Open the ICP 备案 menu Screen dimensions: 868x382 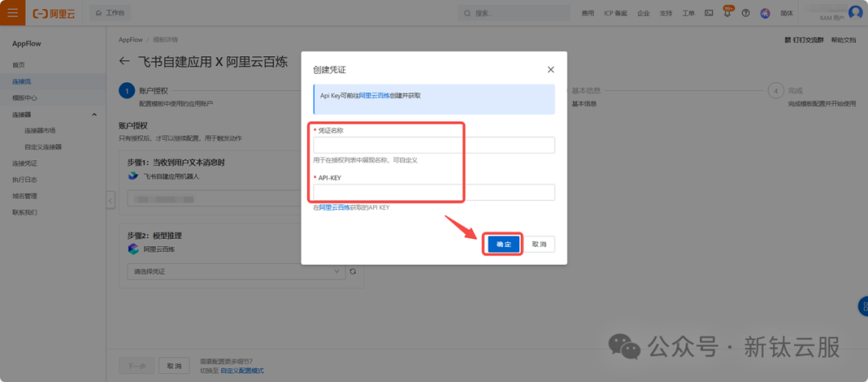click(x=616, y=14)
